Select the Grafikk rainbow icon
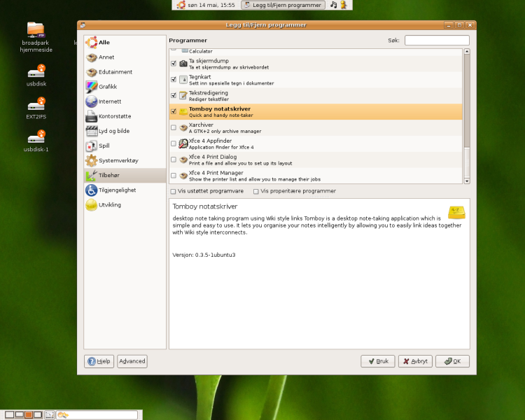 pos(92,87)
